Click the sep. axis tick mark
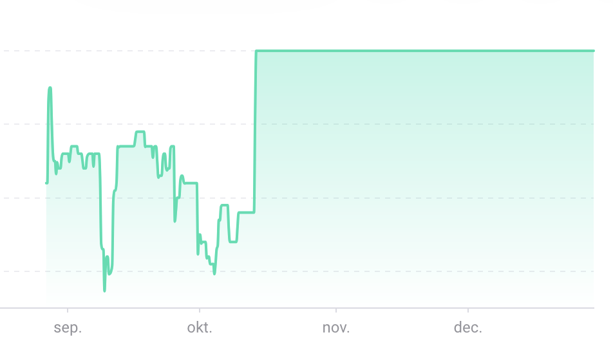The image size is (613, 364). pyautogui.click(x=68, y=310)
